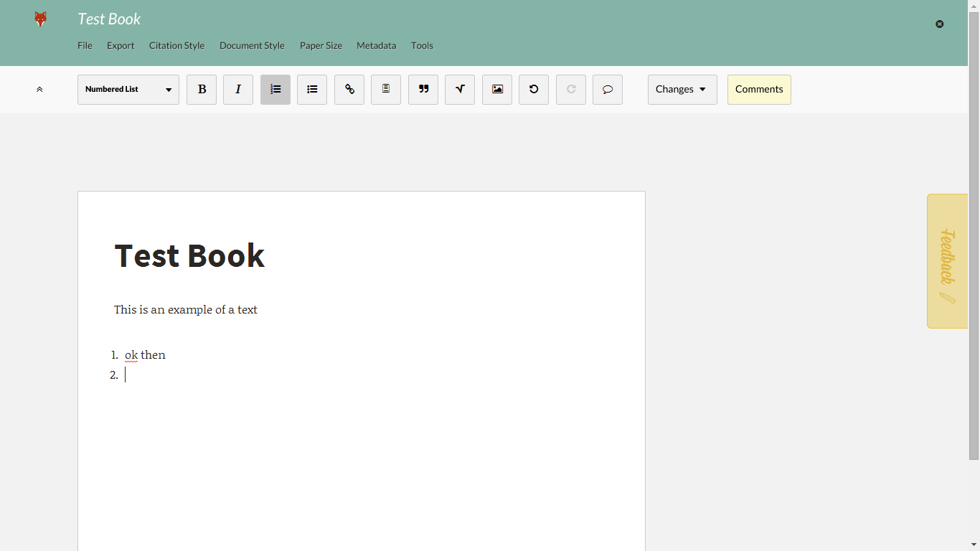Click the fox logo icon
980x551 pixels.
click(x=41, y=19)
